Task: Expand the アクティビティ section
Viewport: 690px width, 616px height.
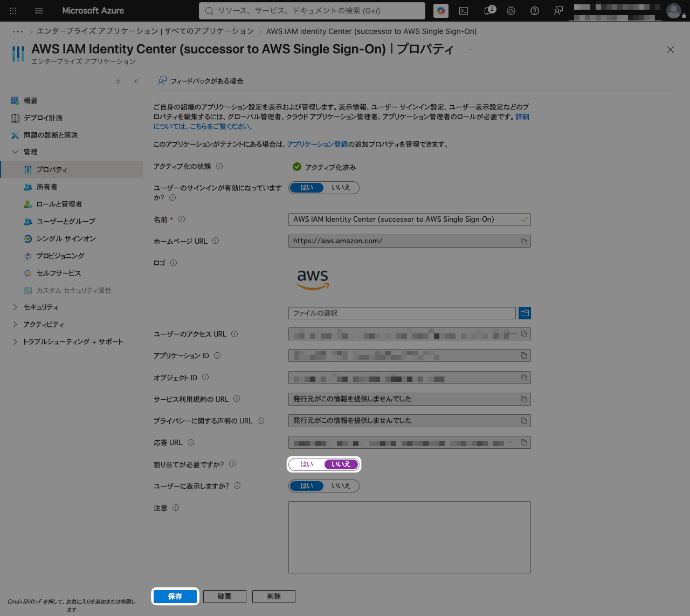Action: click(15, 325)
